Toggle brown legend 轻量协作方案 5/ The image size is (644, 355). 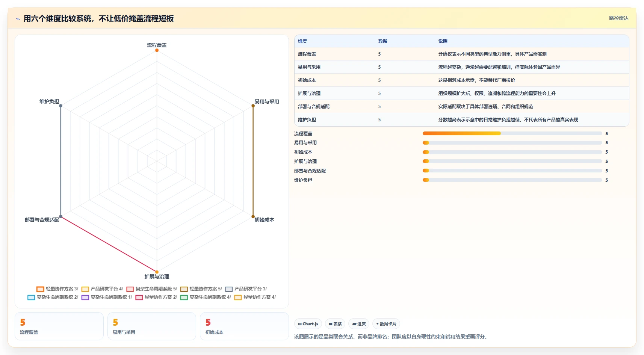tap(201, 289)
